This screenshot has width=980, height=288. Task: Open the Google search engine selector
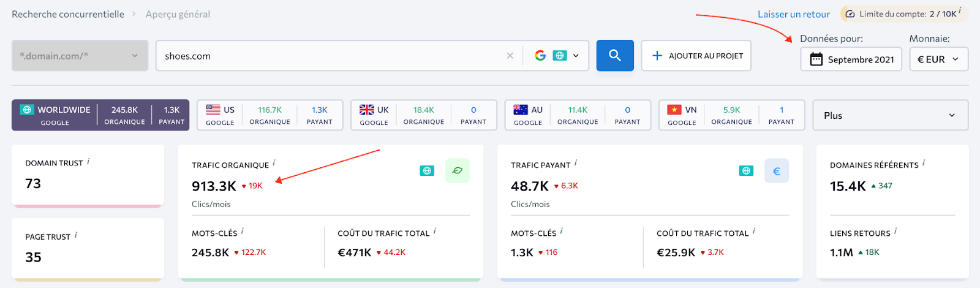point(556,56)
